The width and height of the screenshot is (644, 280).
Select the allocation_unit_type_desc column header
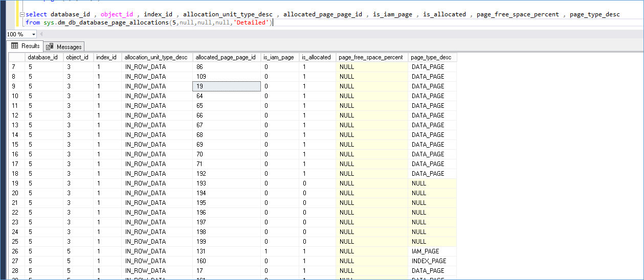click(x=157, y=57)
